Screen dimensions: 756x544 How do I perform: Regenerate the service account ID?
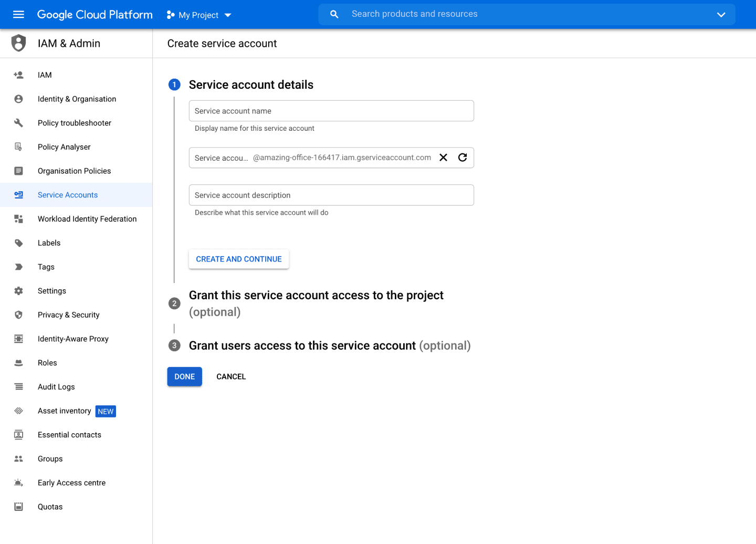point(463,158)
